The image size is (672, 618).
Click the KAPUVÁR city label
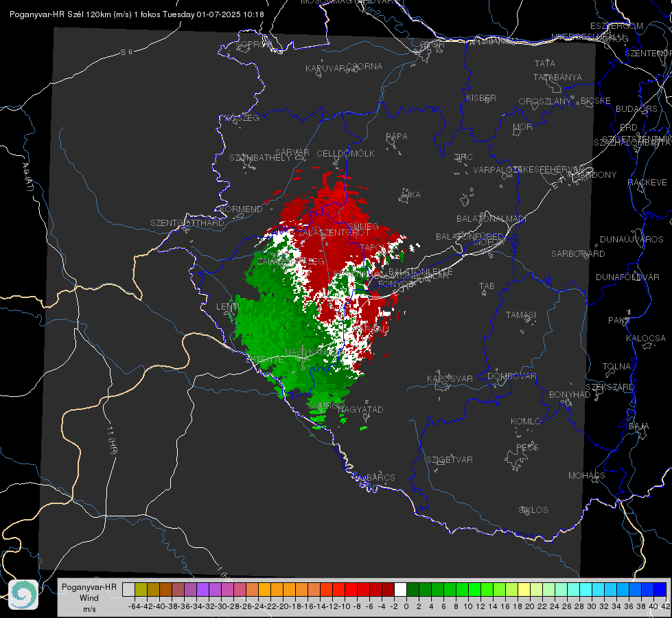coord(326,69)
